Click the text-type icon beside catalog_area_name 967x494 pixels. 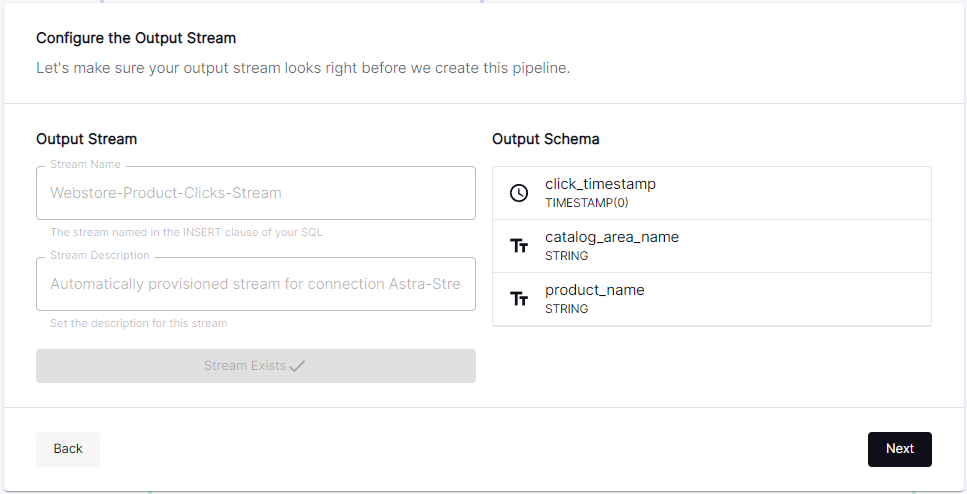pos(519,246)
